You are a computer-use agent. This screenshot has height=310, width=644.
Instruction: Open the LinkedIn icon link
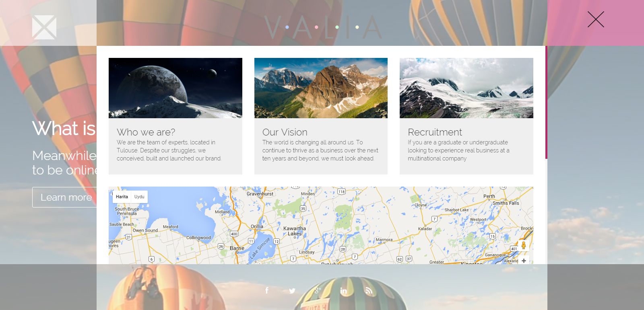tap(343, 290)
